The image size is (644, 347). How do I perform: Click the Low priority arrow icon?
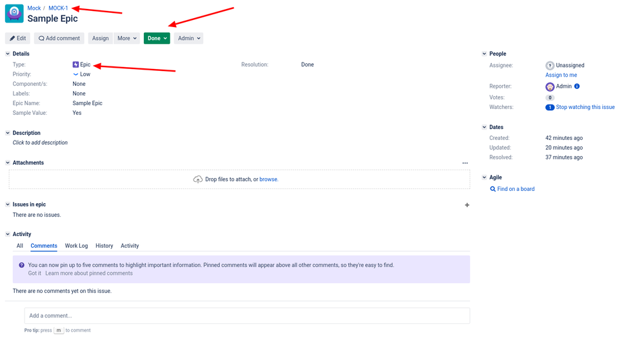(x=75, y=74)
